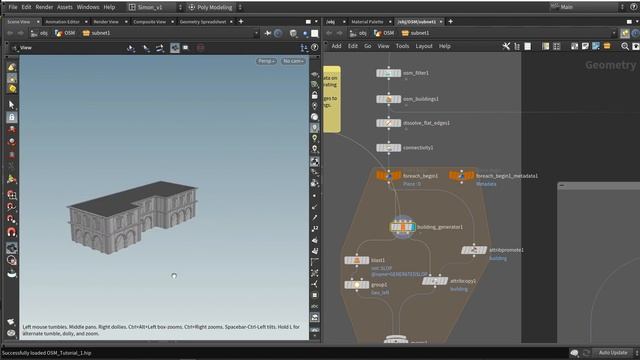The height and width of the screenshot is (360, 640).
Task: Click the help question mark icon at top right
Action: click(x=633, y=7)
